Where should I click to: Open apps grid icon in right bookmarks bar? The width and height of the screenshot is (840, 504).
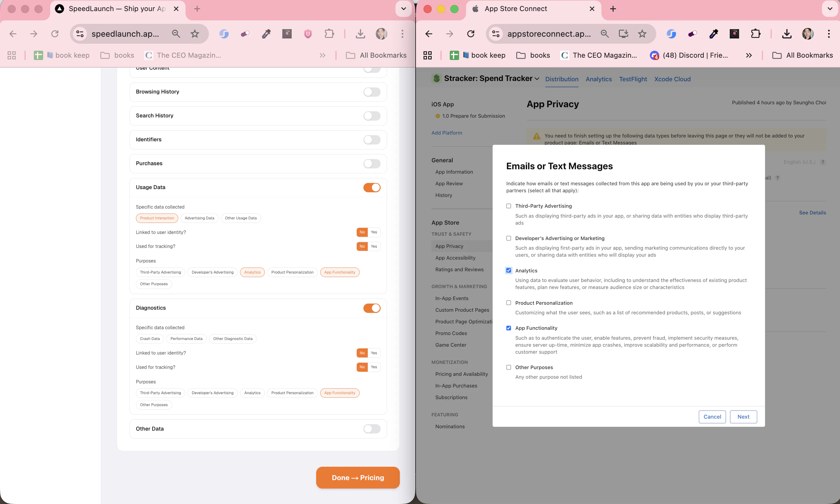(x=428, y=55)
